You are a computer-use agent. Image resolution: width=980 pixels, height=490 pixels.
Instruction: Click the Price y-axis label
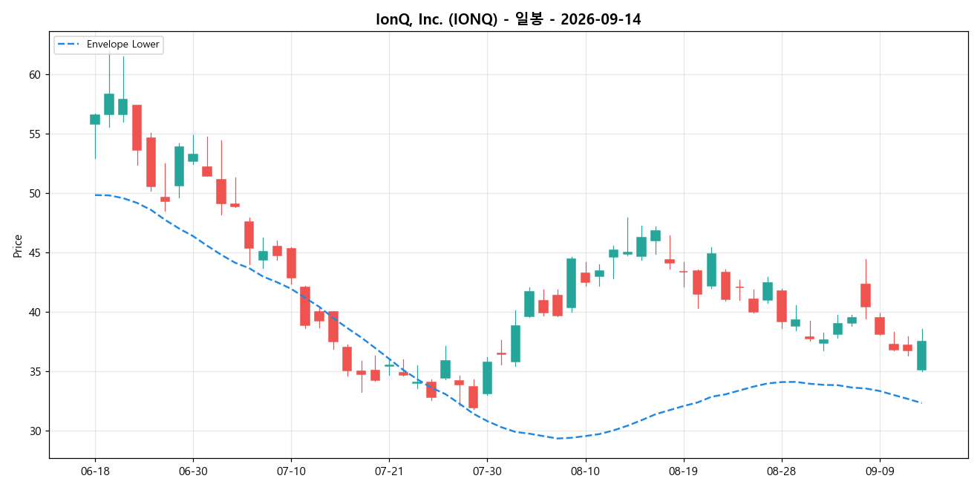pos(18,245)
